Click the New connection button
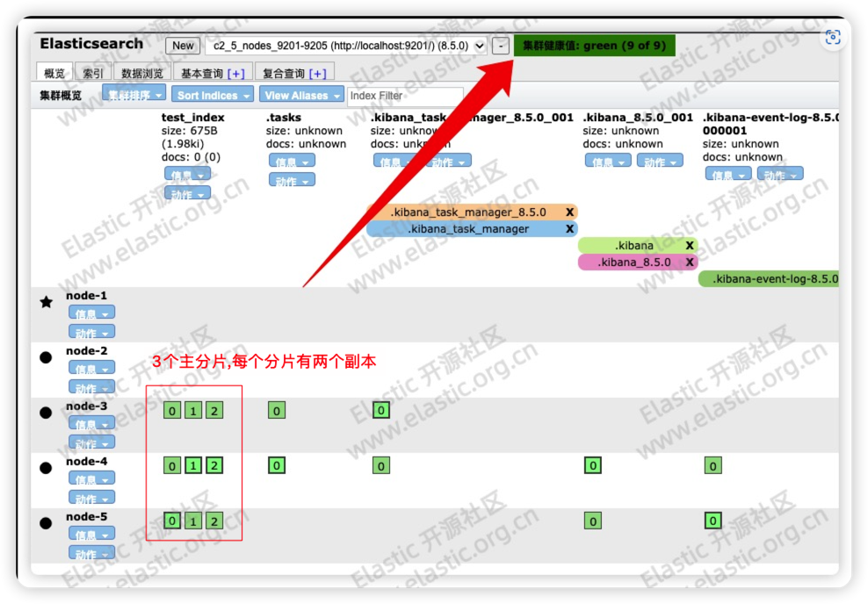 pos(183,46)
